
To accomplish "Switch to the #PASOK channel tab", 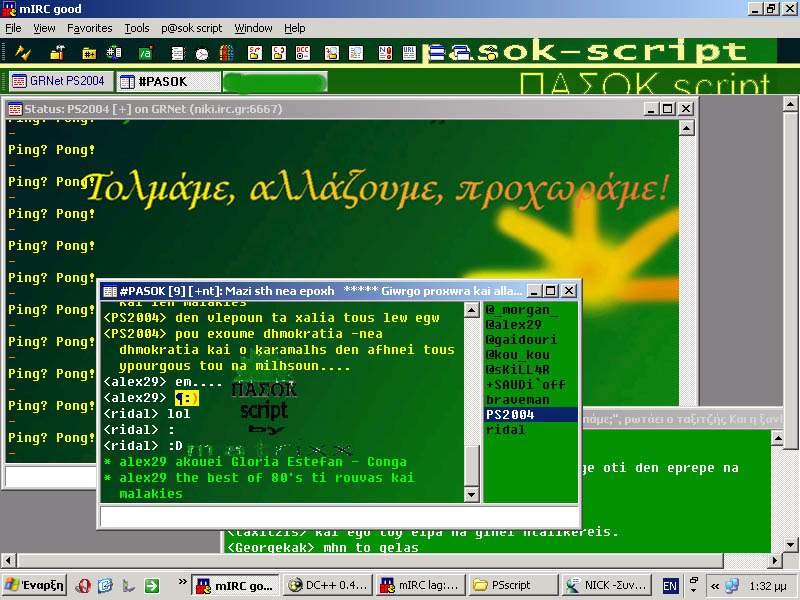I will click(x=168, y=82).
